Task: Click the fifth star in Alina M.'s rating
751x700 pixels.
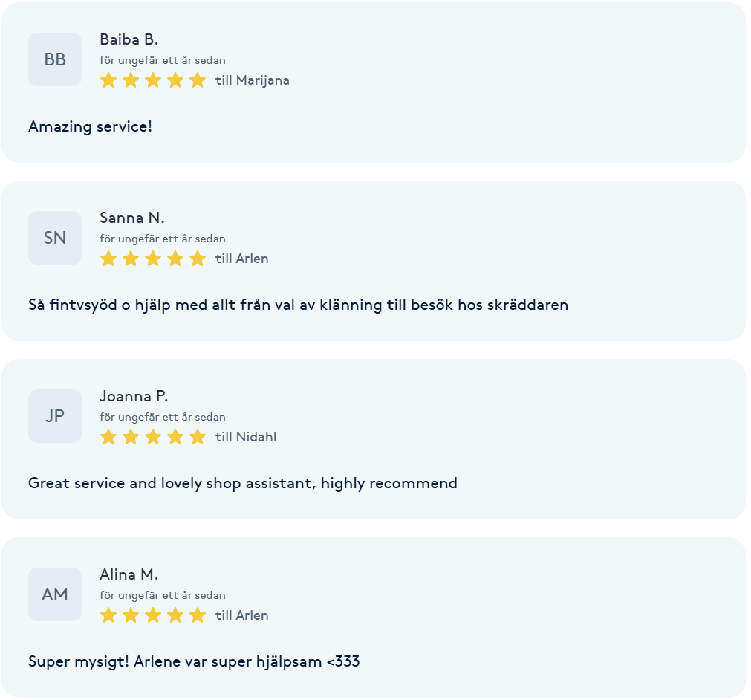Action: point(198,615)
